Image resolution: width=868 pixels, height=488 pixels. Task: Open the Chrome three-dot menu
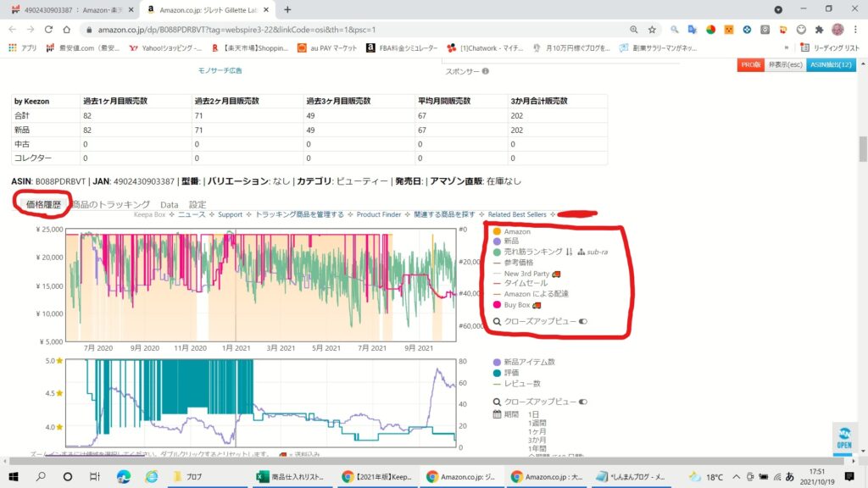(855, 30)
